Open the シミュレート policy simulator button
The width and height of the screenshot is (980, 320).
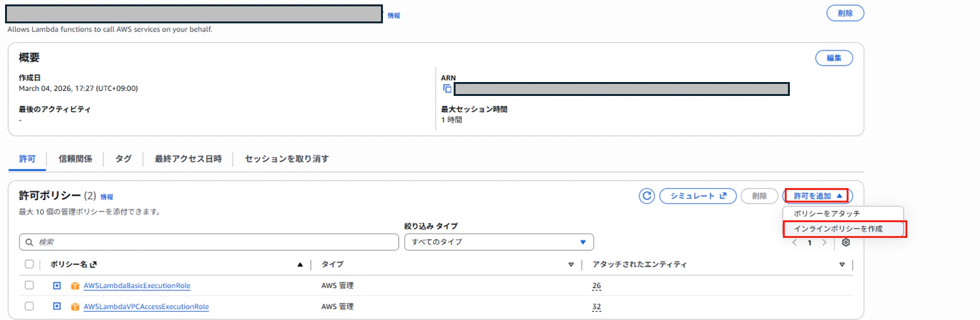[698, 196]
